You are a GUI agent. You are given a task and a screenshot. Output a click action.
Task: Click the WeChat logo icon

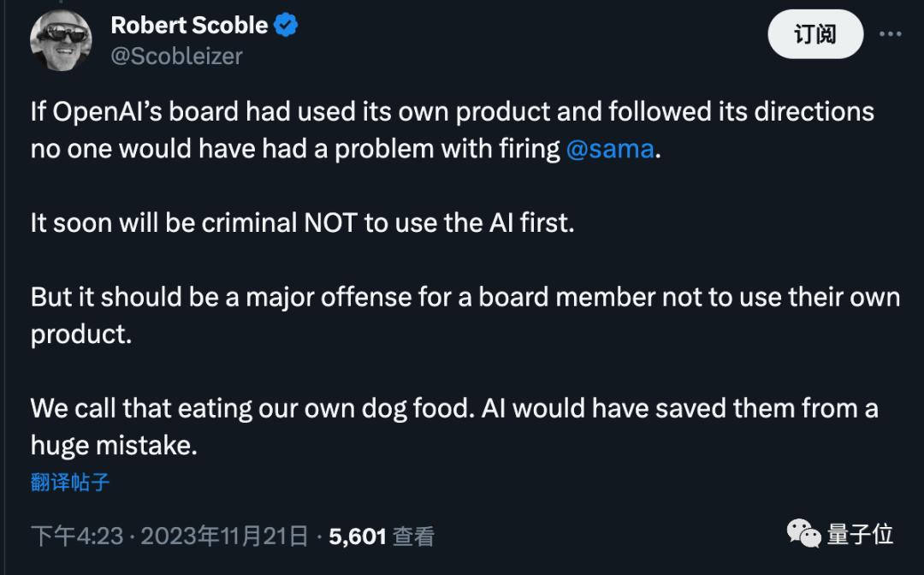803,535
